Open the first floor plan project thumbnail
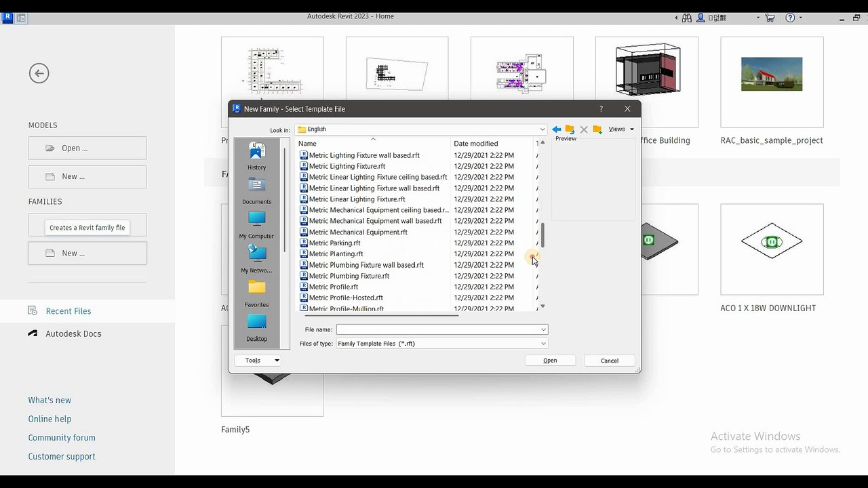Viewport: 868px width, 488px height. [x=272, y=70]
